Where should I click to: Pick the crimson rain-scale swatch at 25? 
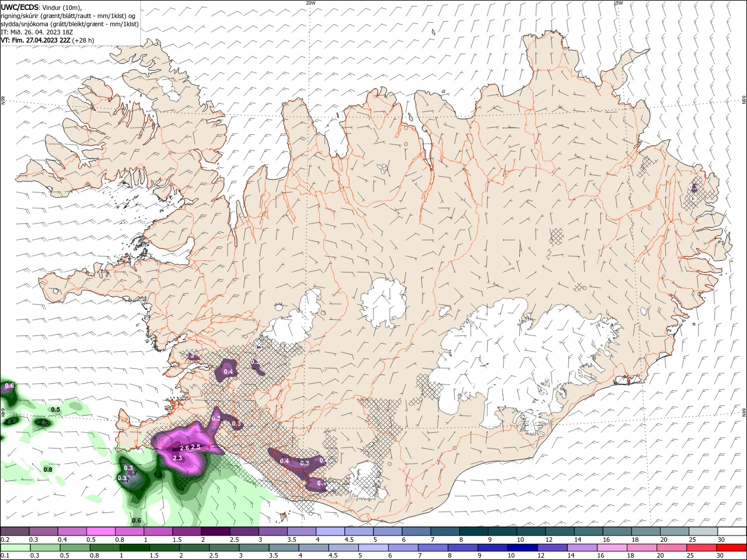click(x=701, y=548)
